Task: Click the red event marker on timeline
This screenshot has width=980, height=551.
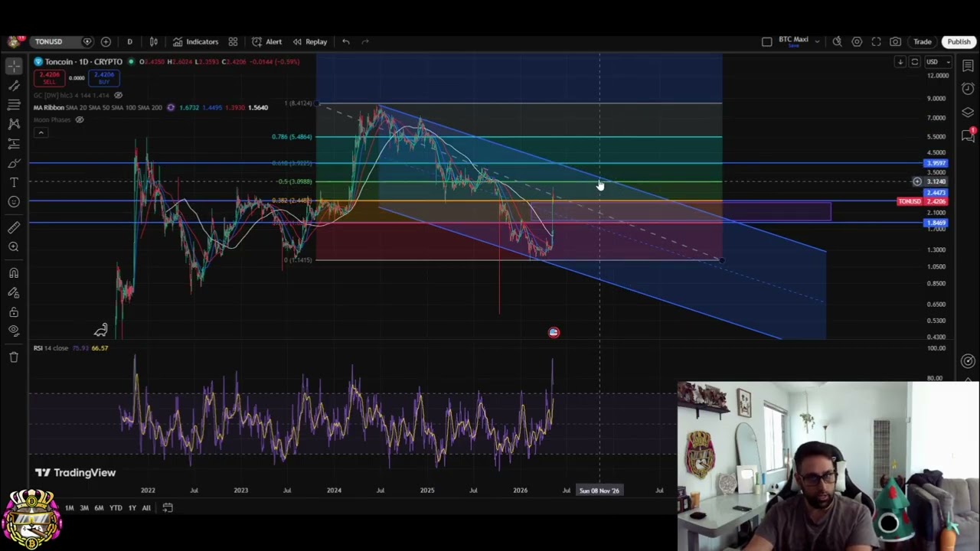Action: click(x=554, y=332)
